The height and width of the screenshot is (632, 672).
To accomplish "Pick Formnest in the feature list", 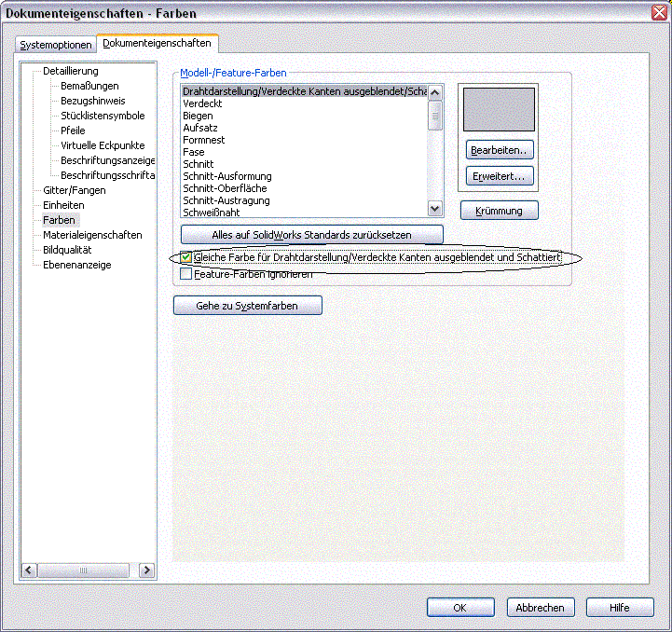I will [x=304, y=140].
